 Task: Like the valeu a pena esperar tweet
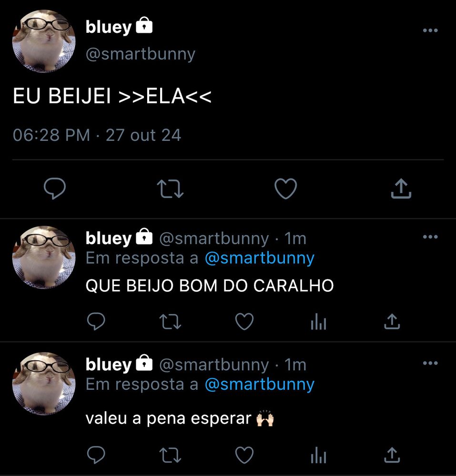(x=244, y=455)
